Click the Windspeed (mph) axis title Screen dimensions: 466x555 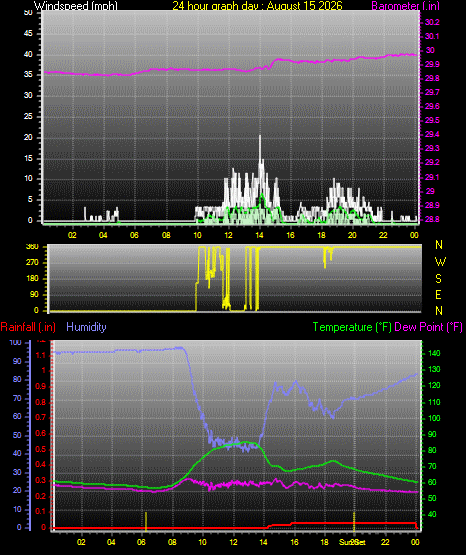coord(75,6)
